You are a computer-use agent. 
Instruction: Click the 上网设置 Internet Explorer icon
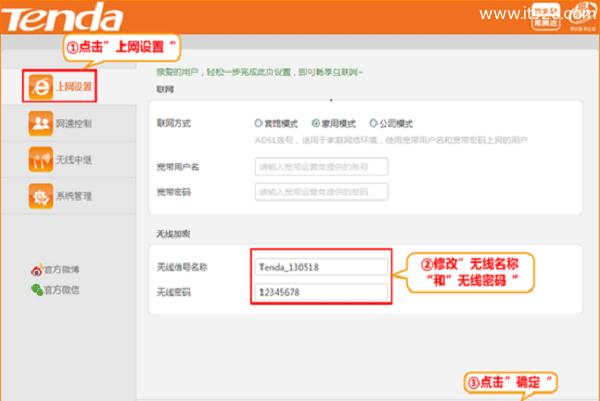click(x=41, y=87)
